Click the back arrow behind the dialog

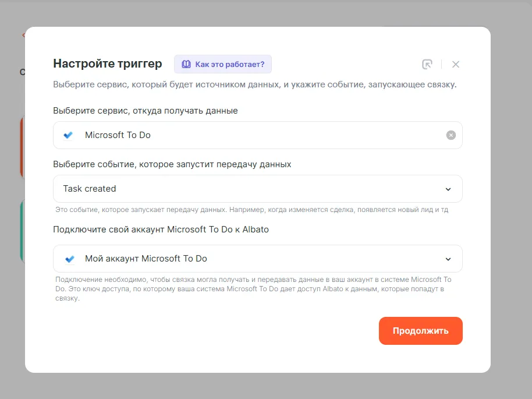(23, 35)
